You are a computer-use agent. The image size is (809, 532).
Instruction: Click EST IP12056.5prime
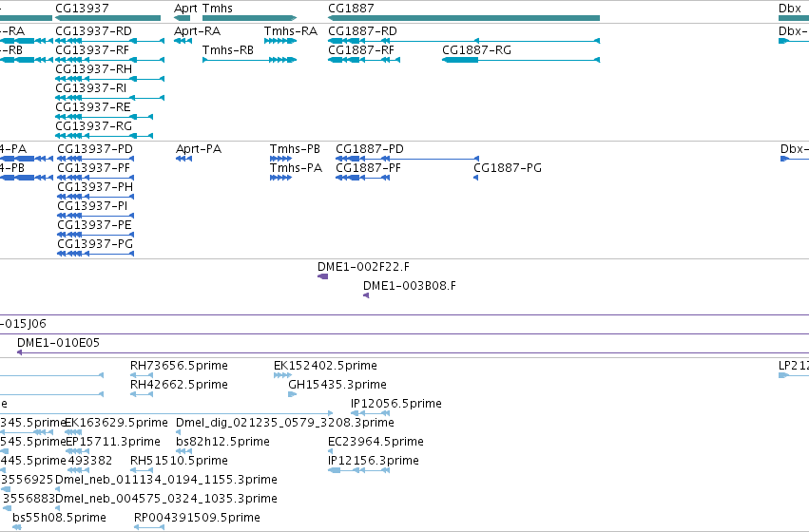pos(370,413)
